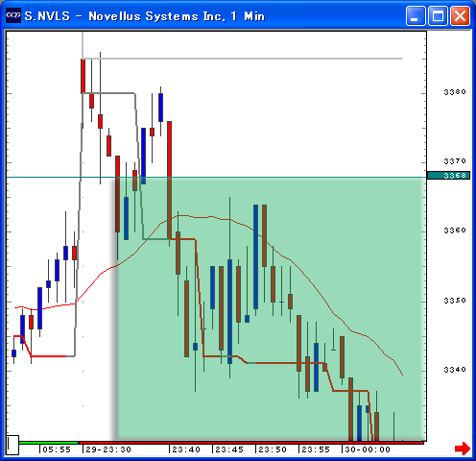Click the 05:55 time axis label
476x461 pixels.
(x=57, y=449)
